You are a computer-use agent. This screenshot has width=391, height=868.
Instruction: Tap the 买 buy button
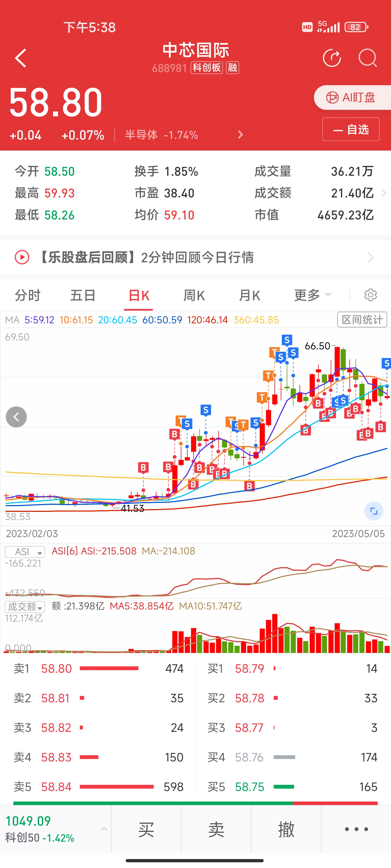pyautogui.click(x=146, y=829)
